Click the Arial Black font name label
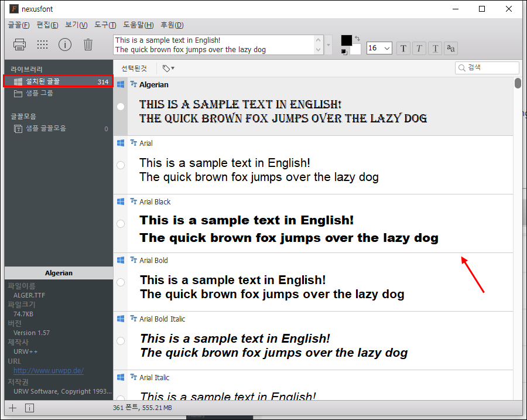Image resolution: width=527 pixels, height=420 pixels. coord(155,202)
